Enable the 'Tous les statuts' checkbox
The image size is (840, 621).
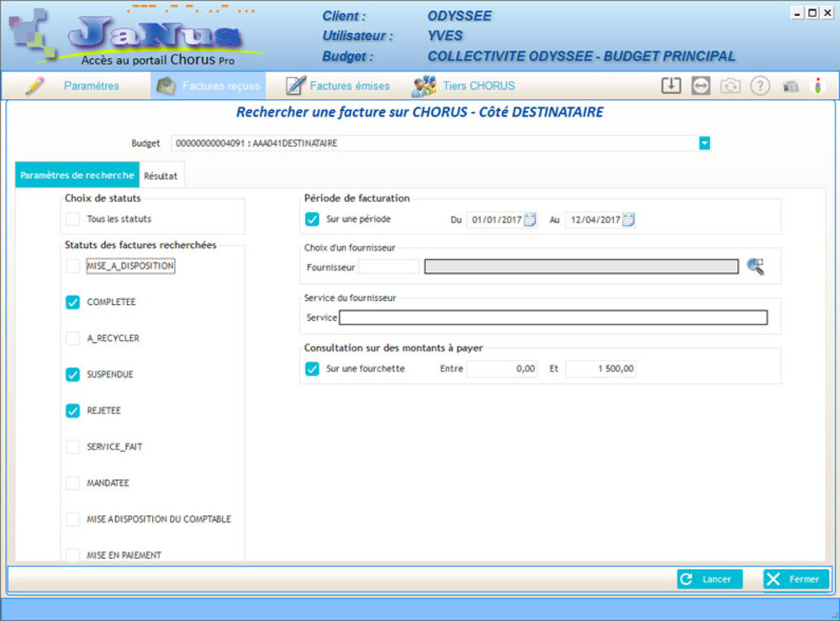[x=73, y=219]
